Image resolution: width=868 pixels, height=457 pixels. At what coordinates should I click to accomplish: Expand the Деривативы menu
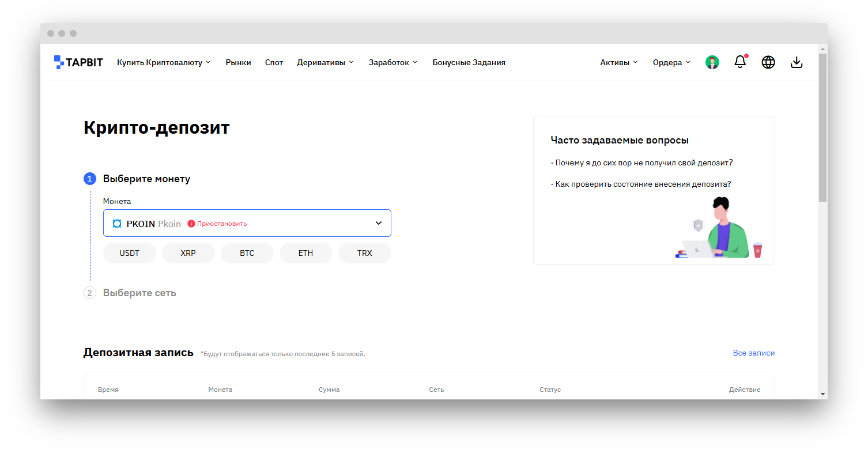pyautogui.click(x=325, y=62)
